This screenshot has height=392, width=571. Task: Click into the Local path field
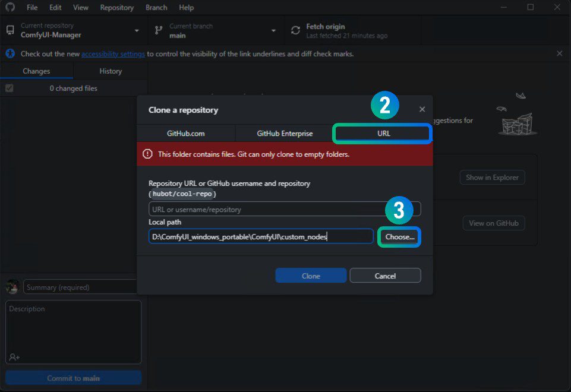(261, 236)
